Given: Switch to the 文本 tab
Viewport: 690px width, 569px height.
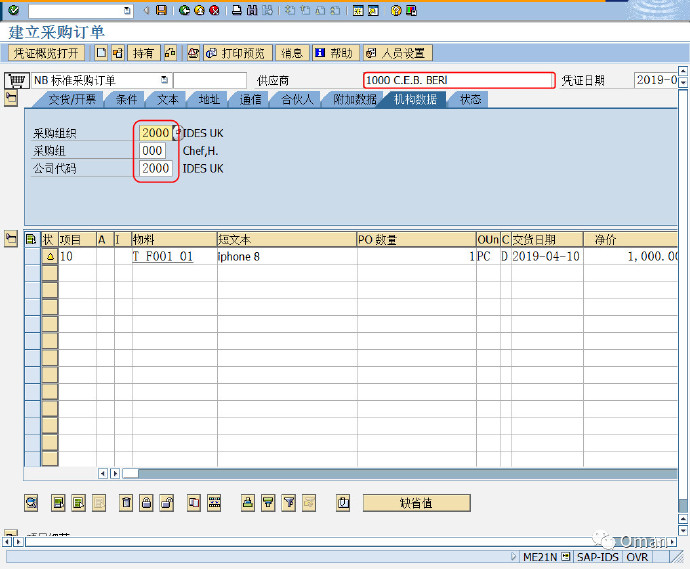Looking at the screenshot, I should coord(168,99).
